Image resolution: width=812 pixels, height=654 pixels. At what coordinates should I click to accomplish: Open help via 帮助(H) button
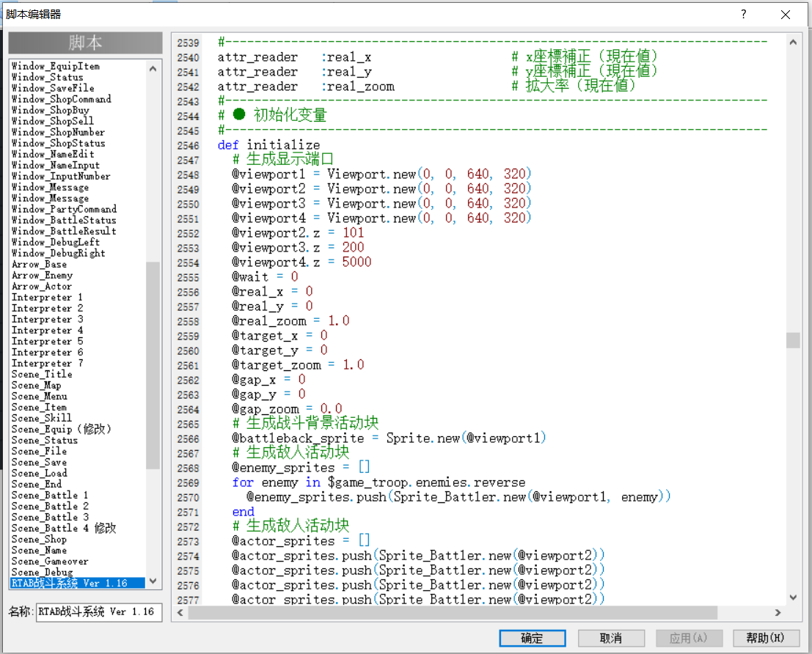point(766,638)
